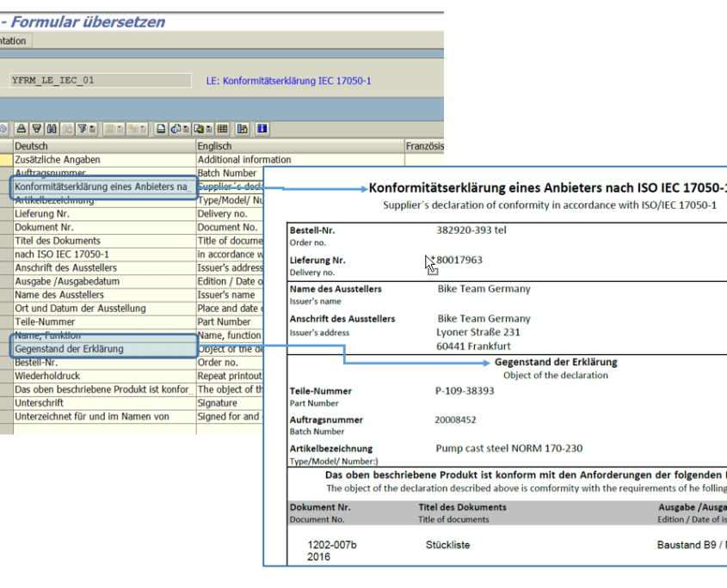Open the Find (binoculars) icon
This screenshot has width=727, height=588.
point(52,128)
